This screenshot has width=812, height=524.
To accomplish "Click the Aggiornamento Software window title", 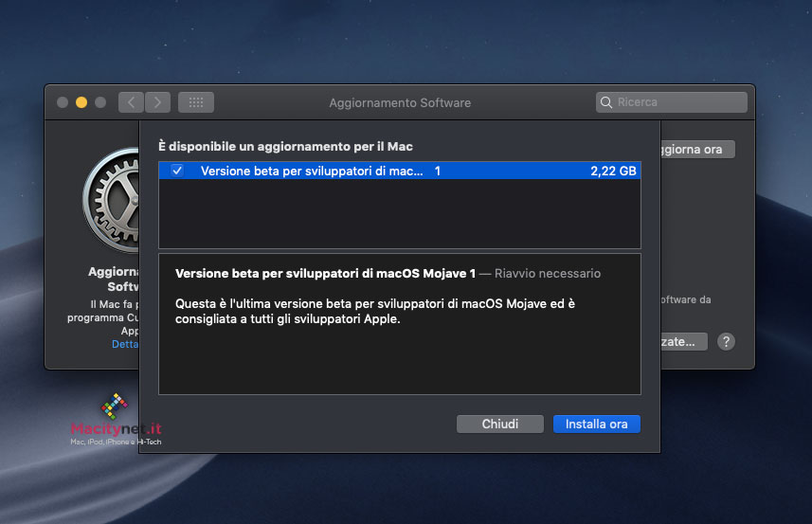I will (x=400, y=103).
